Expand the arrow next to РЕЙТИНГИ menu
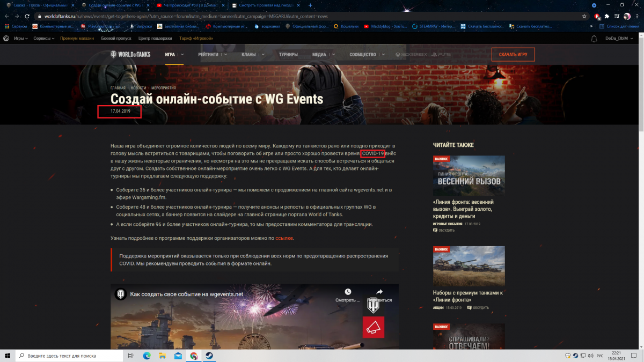644x362 pixels. click(x=225, y=54)
